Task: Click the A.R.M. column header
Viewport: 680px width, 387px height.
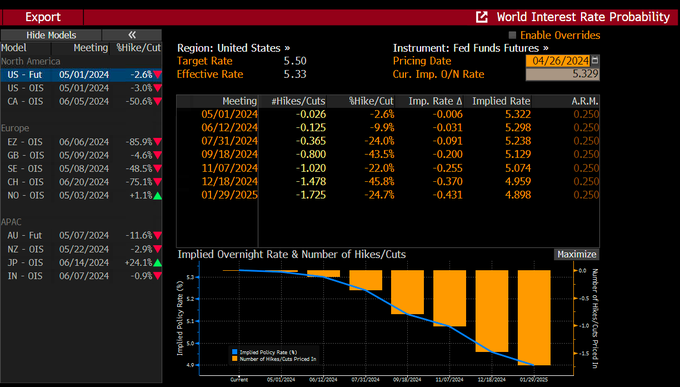Action: pyautogui.click(x=585, y=102)
